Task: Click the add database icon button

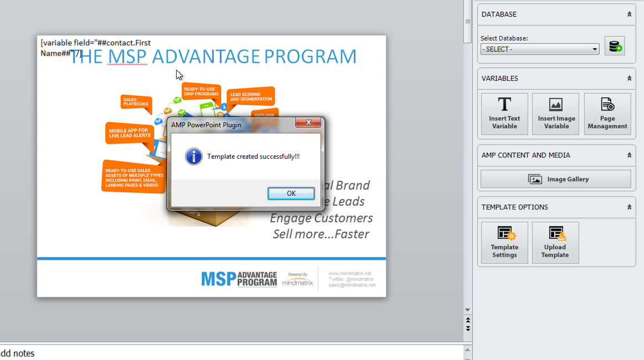Action: (x=615, y=46)
